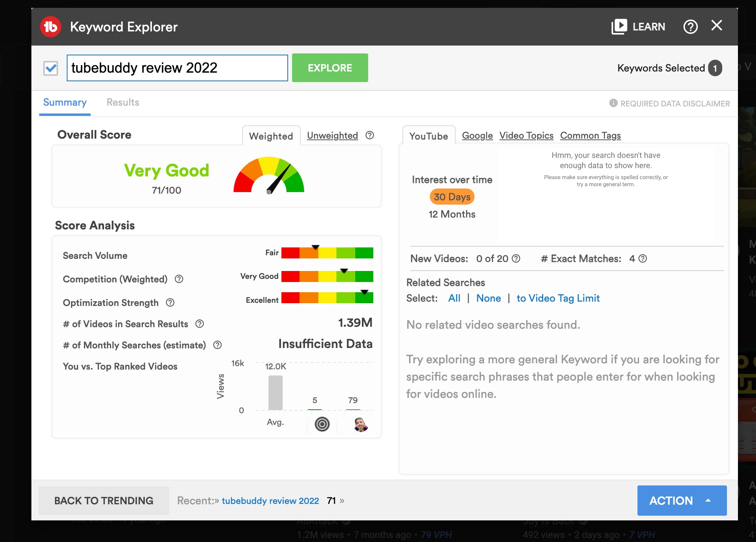The image size is (756, 542).
Task: Click BACK TO TRENDING button
Action: pyautogui.click(x=104, y=500)
